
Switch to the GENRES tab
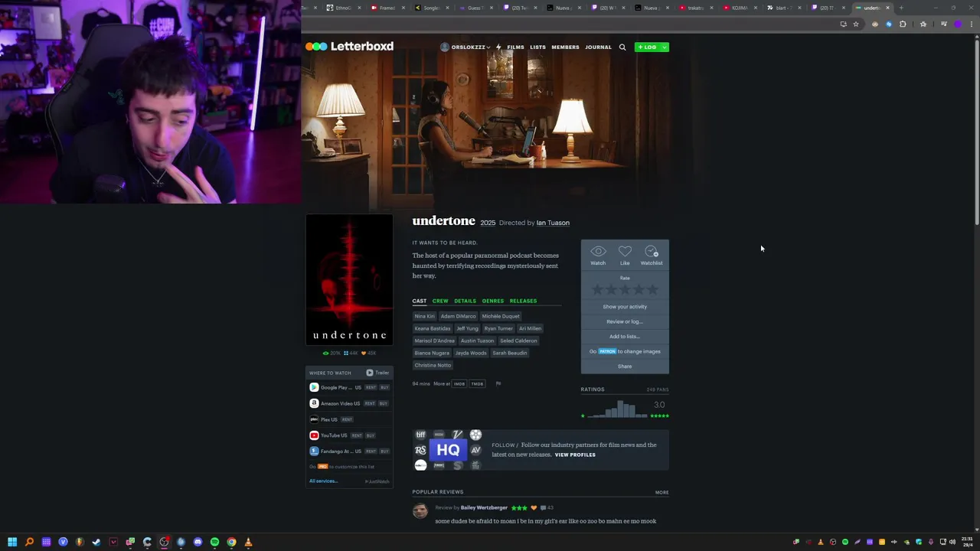[x=493, y=301]
